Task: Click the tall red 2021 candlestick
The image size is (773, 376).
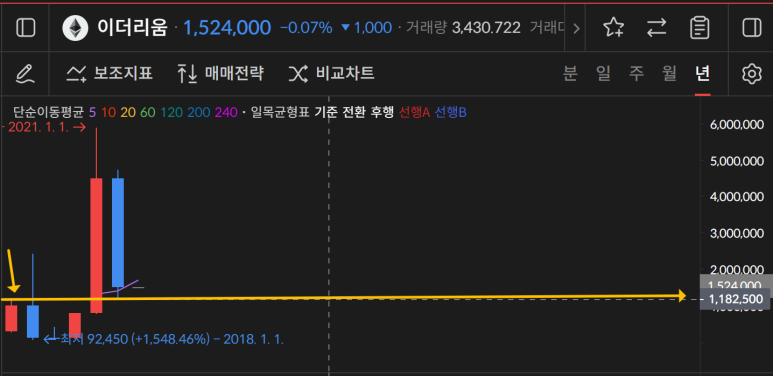Action: pos(96,245)
